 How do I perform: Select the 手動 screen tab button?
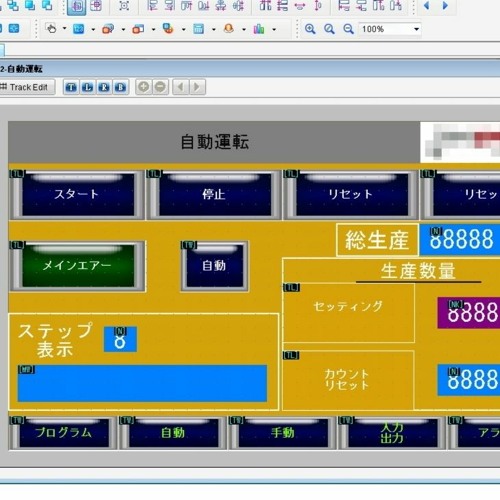(x=282, y=433)
